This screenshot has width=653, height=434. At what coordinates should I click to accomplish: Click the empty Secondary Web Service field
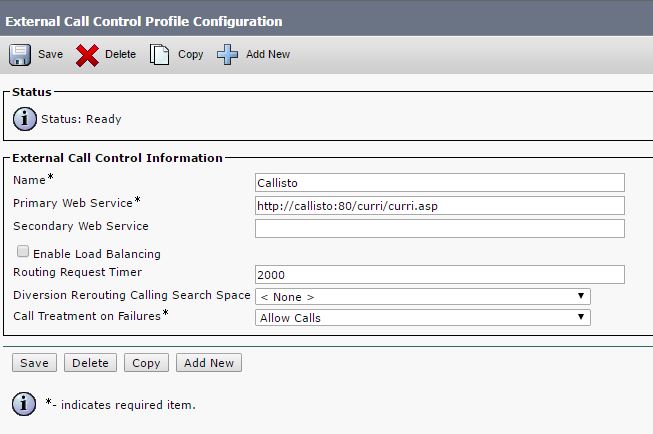pyautogui.click(x=440, y=228)
